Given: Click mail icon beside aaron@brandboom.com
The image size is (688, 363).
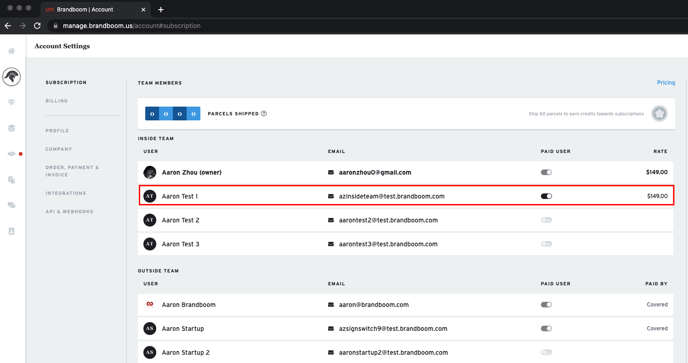Looking at the screenshot, I should (x=331, y=305).
